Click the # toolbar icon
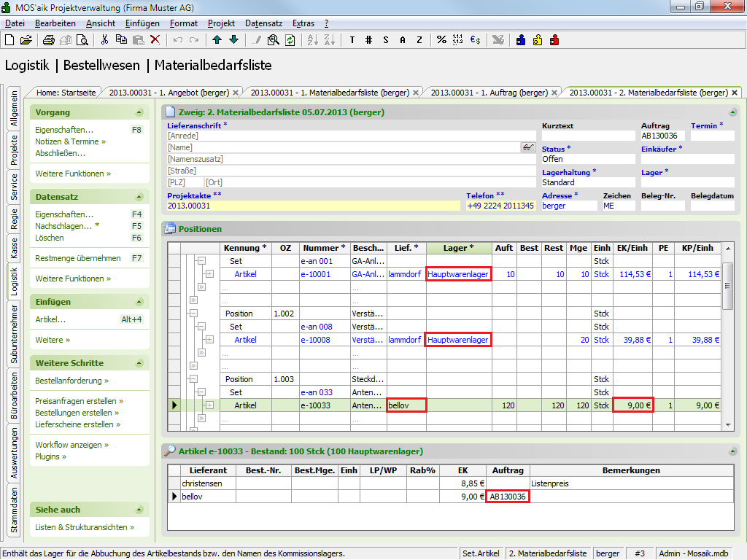 [368, 40]
